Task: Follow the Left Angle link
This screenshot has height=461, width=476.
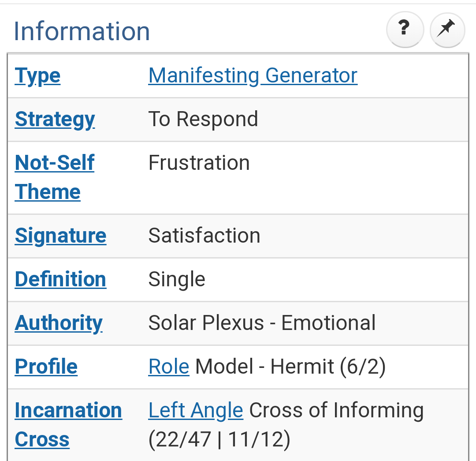Action: point(196,410)
